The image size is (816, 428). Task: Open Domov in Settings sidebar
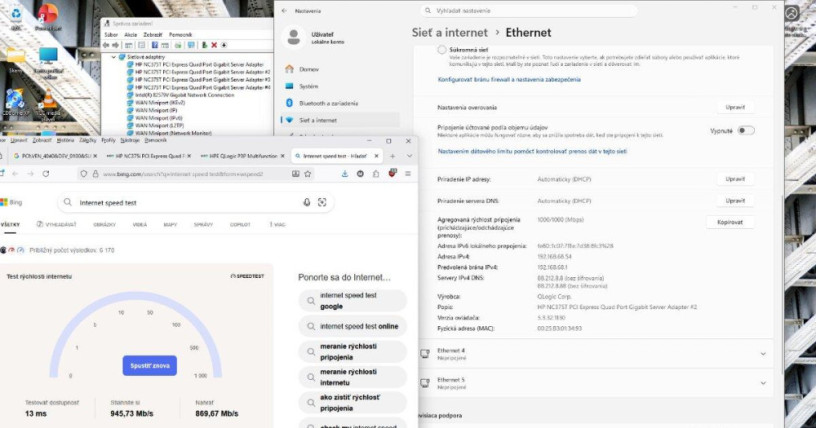[x=340, y=69]
